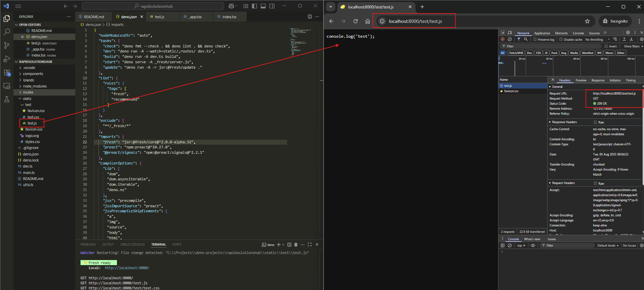Switch to the Issues drawer tab
The image size is (644, 290).
coord(552,239)
